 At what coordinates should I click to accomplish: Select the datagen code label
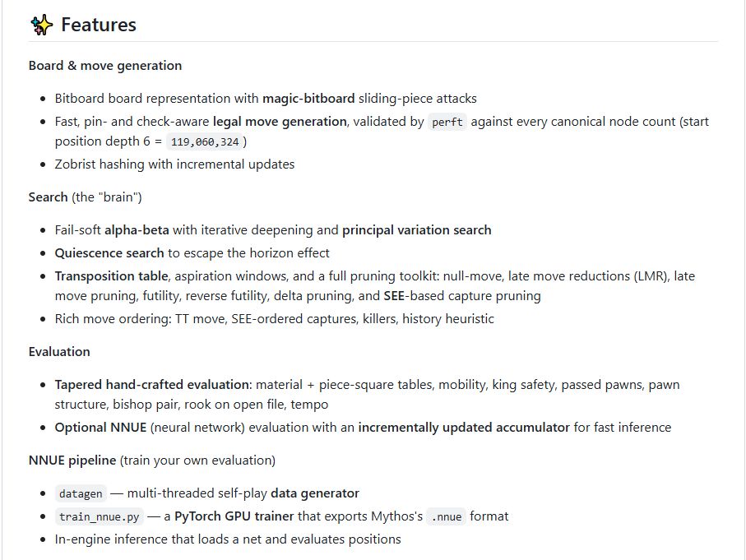pos(81,494)
